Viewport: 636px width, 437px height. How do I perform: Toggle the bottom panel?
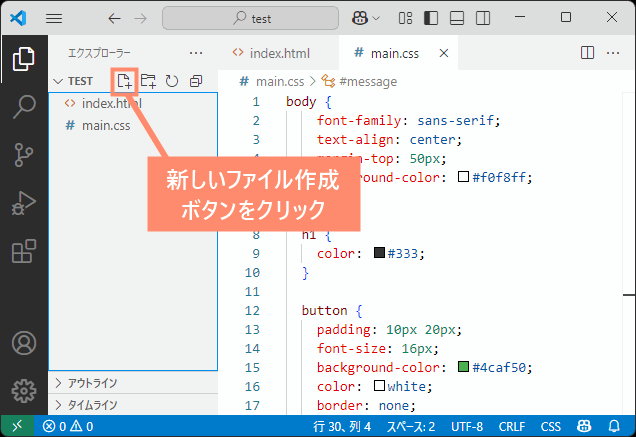[x=457, y=18]
